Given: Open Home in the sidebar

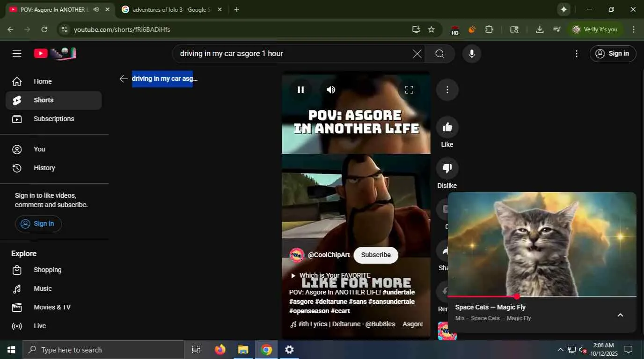Looking at the screenshot, I should (53, 81).
